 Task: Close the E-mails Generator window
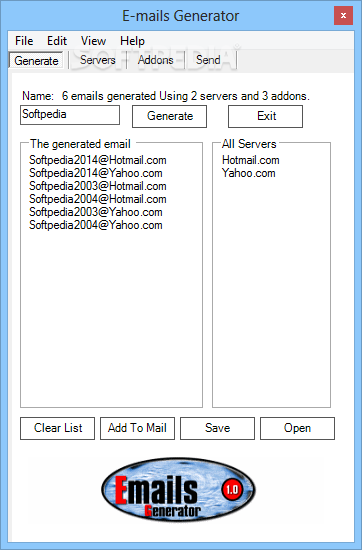(343, 16)
